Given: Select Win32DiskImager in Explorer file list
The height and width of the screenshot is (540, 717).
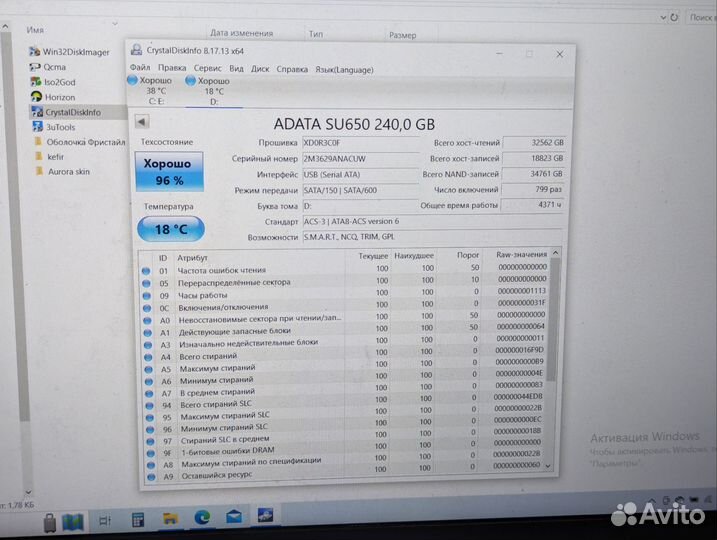Looking at the screenshot, I should (70, 52).
